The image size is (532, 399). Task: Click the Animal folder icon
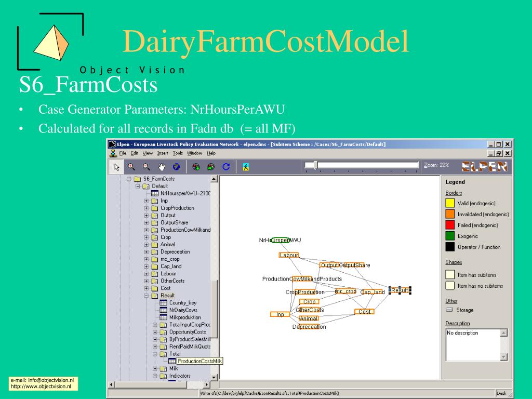(155, 244)
